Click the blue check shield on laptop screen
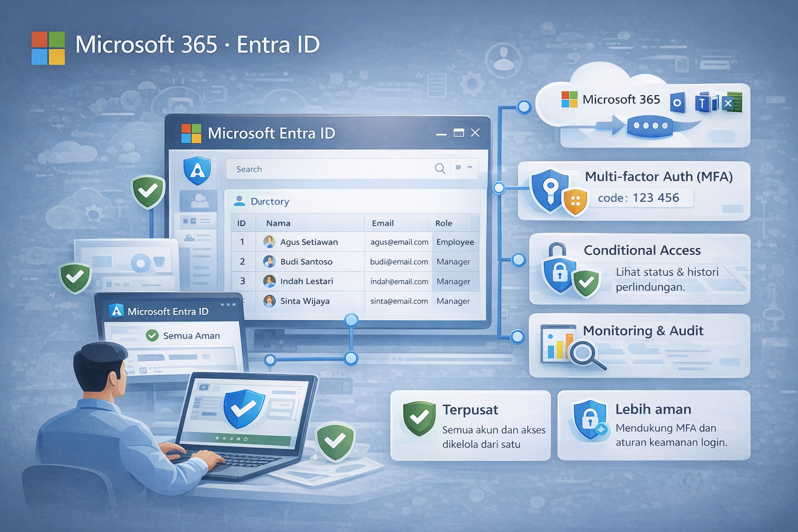Screen dimensions: 798x532 243,409
